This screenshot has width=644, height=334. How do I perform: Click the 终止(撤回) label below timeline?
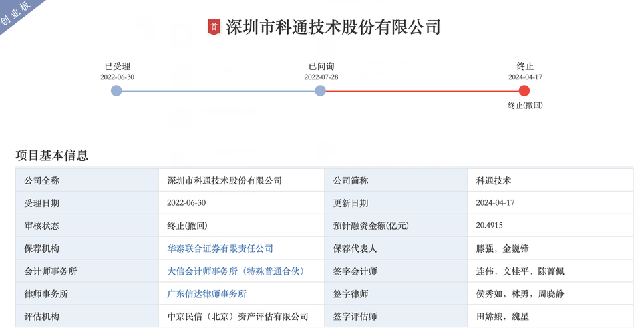click(x=525, y=105)
